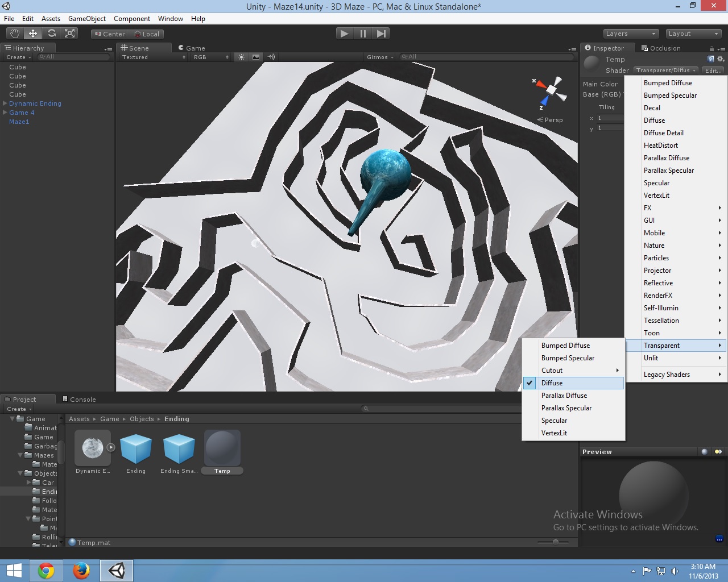Toggle scene lighting sun icon
Viewport: 728px width, 582px height.
point(242,57)
